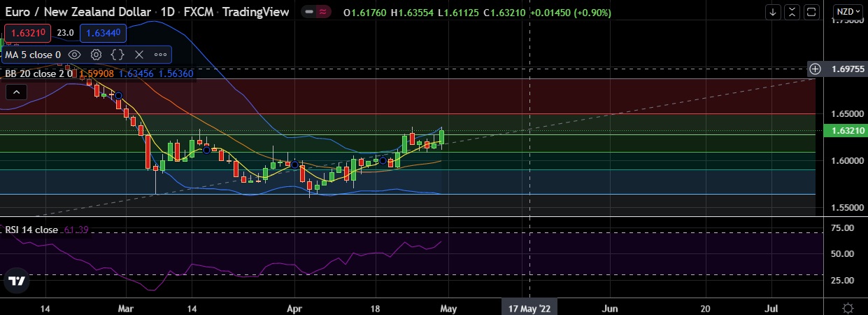Click the RSI 75.00 scale label
868x315 pixels.
(x=842, y=228)
